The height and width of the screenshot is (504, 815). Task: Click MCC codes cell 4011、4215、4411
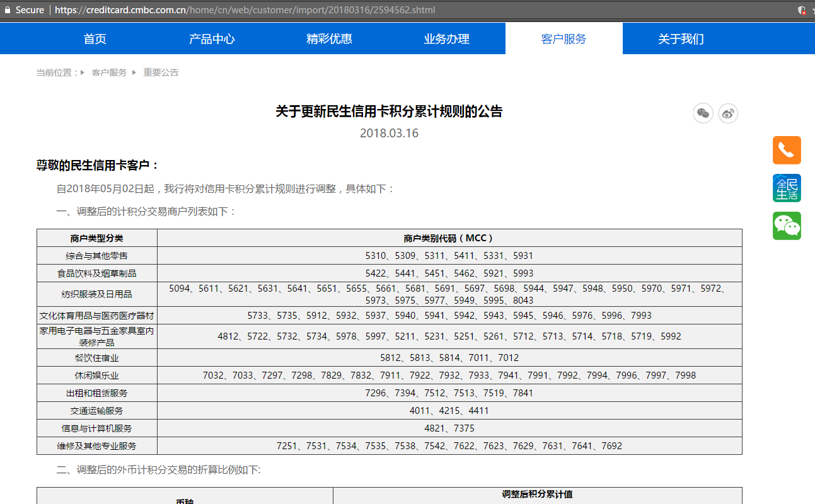[449, 411]
